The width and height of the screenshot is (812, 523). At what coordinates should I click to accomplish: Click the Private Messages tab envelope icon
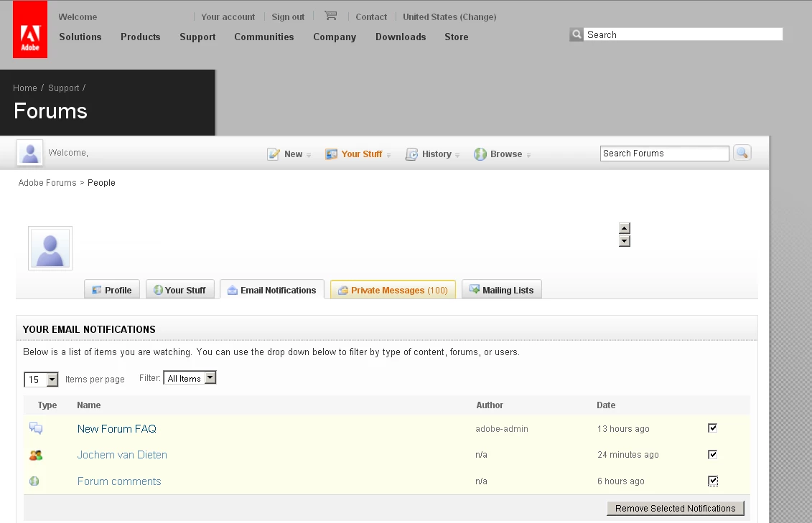coord(343,291)
